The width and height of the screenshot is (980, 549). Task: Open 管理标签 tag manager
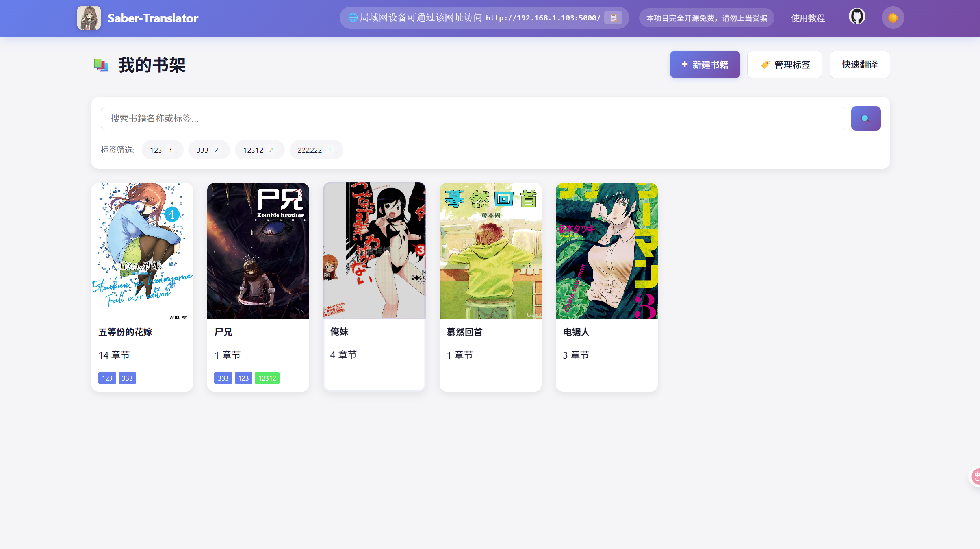(x=785, y=65)
